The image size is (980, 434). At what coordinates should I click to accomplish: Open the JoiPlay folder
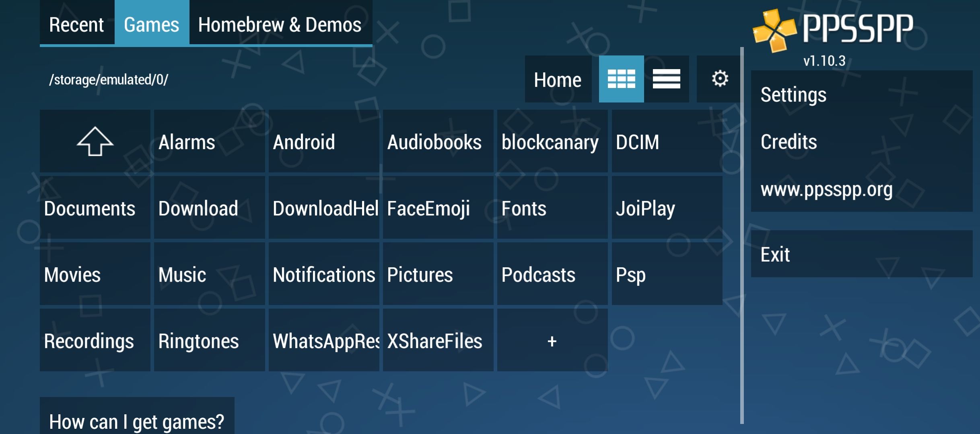(x=667, y=208)
